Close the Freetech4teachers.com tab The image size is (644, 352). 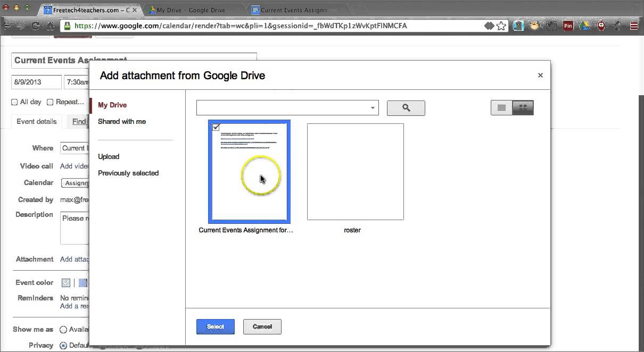point(135,10)
